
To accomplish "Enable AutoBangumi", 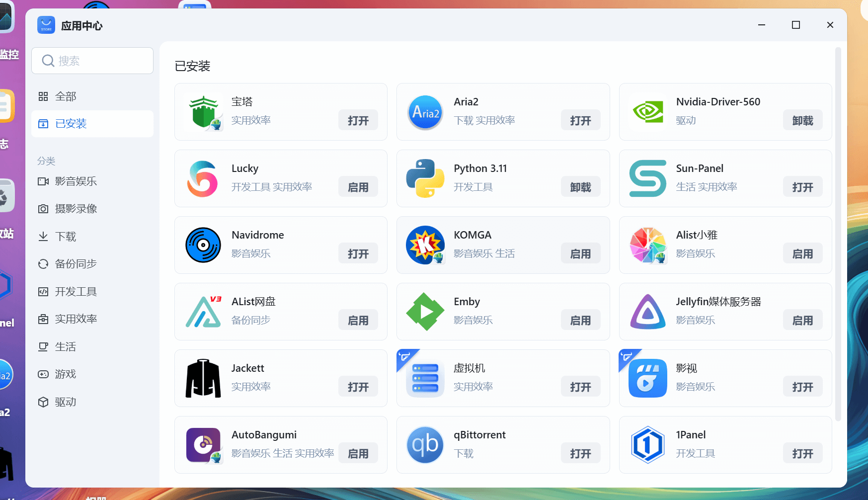I will coord(358,453).
